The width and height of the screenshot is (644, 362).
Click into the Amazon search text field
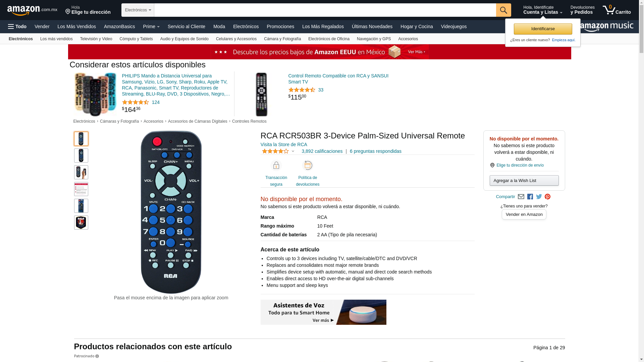[325, 10]
